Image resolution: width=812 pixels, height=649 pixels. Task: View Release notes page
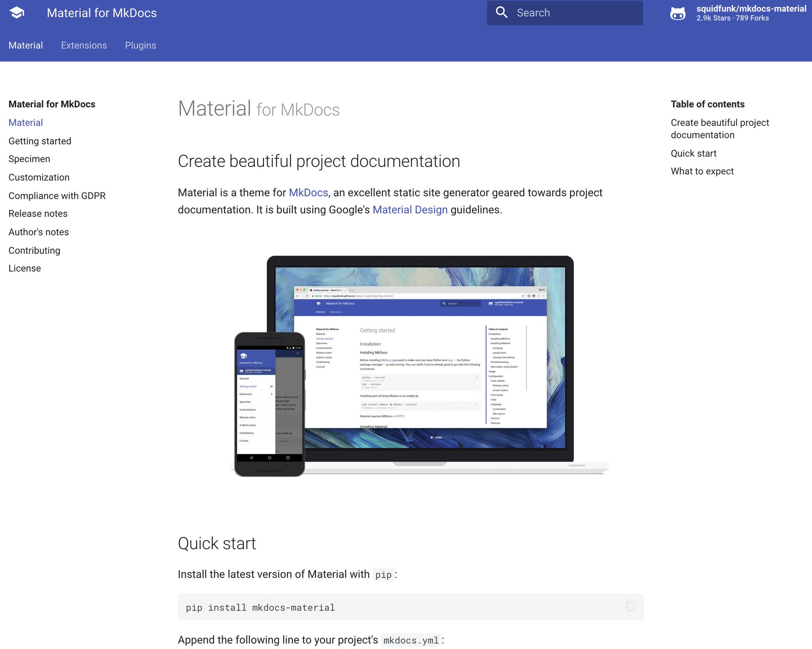(x=38, y=214)
